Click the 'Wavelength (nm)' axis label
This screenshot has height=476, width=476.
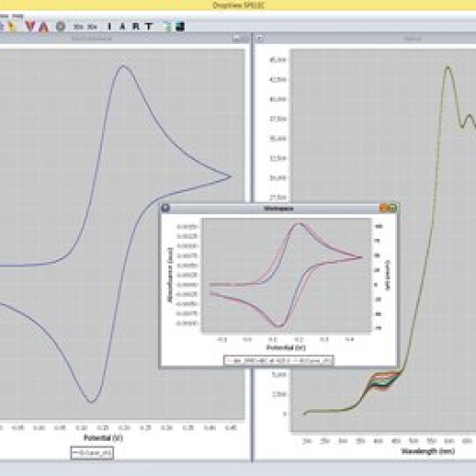tap(427, 451)
